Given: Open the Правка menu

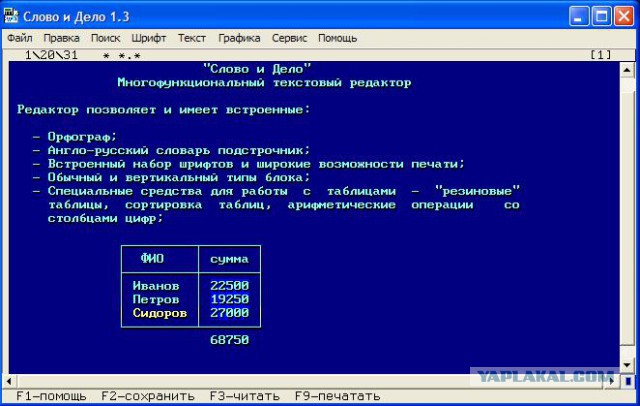Looking at the screenshot, I should [61, 38].
